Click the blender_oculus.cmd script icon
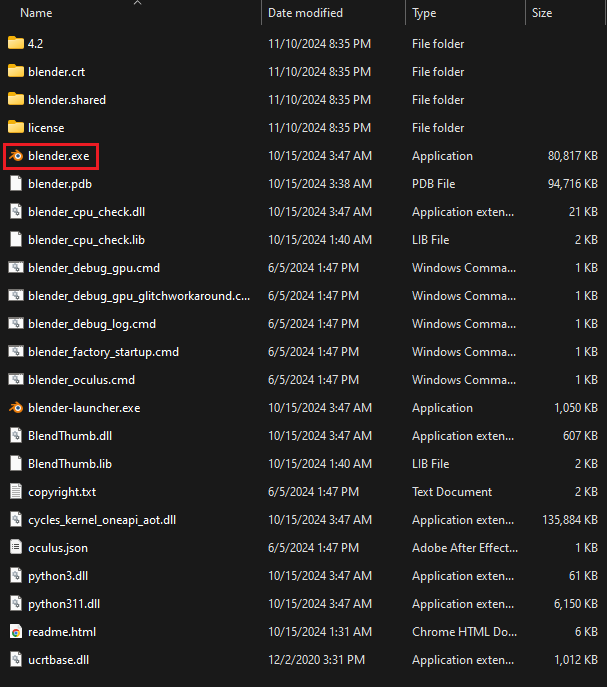Viewport: 607px width, 687px height. tap(16, 380)
